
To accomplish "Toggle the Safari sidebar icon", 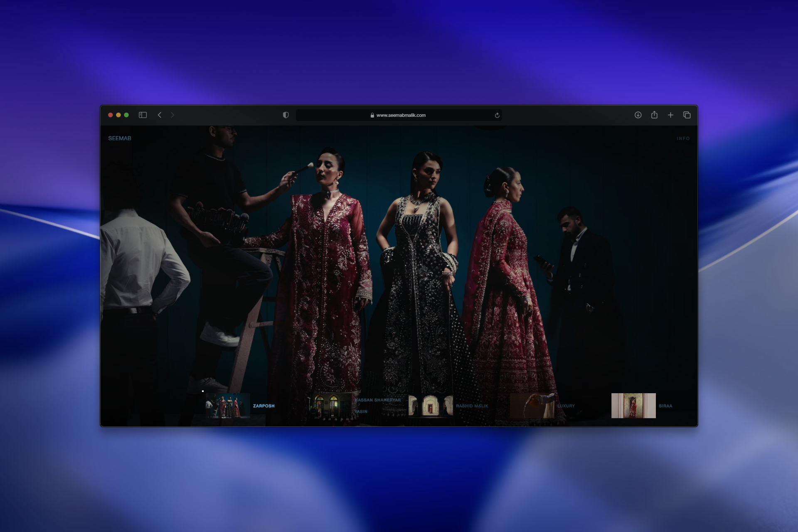I will click(143, 115).
